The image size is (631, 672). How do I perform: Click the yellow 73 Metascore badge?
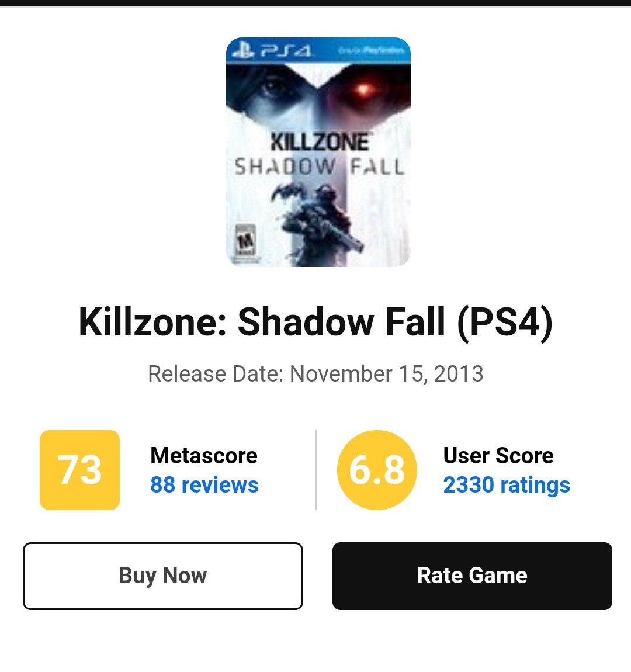(x=79, y=470)
